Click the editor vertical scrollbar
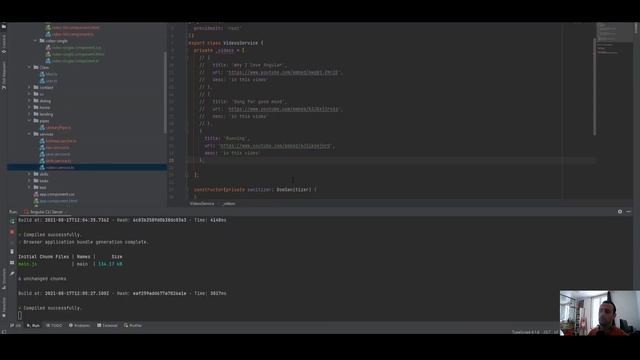Viewport: 640px width, 360px height. 594,87
